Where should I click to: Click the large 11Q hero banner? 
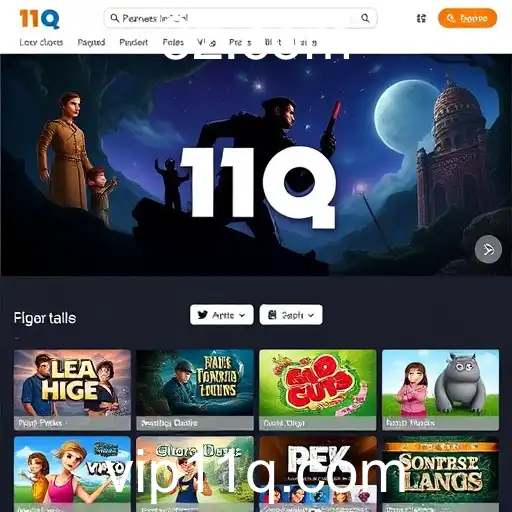pyautogui.click(x=256, y=165)
